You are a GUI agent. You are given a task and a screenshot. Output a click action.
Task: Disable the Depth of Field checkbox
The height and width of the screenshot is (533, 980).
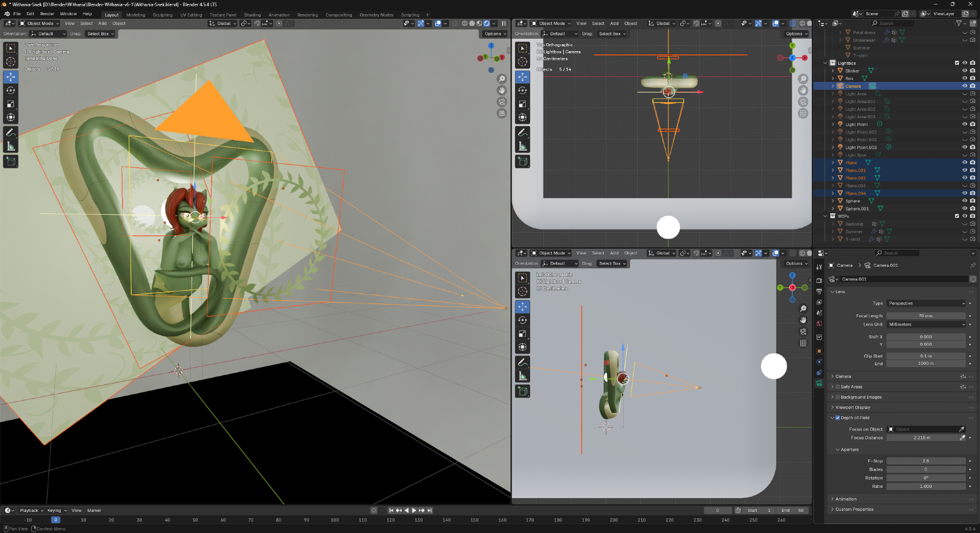point(837,418)
